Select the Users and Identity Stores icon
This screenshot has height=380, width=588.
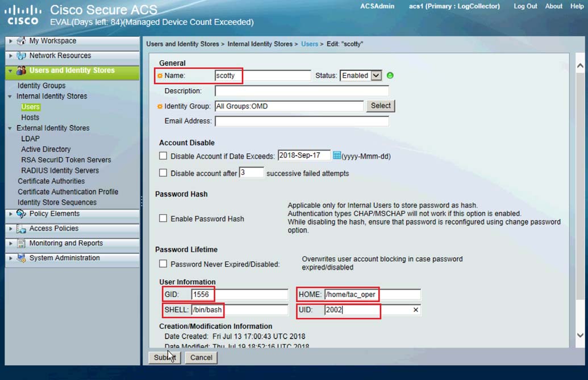[x=20, y=69]
